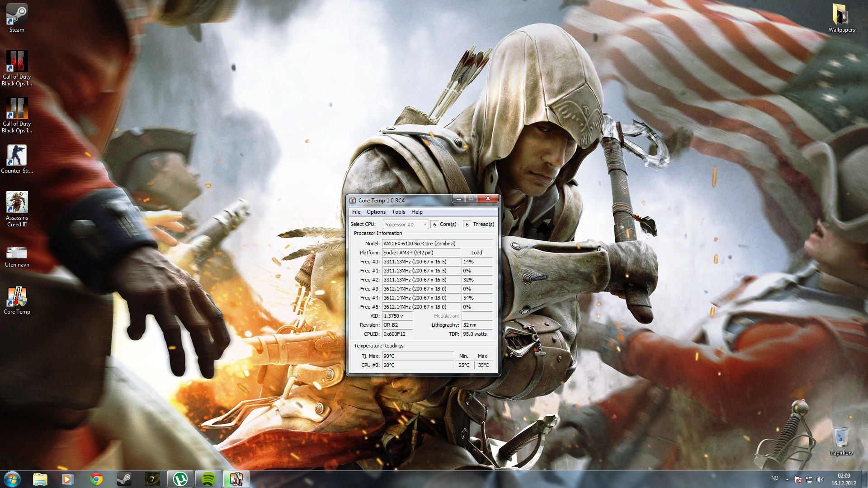Image resolution: width=868 pixels, height=488 pixels.
Task: Open the Wallpapers folder on desktop
Action: (x=841, y=18)
